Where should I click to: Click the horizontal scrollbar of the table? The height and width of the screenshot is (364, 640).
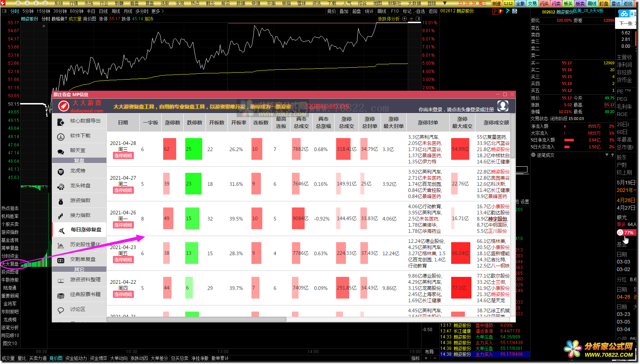[x=197, y=320]
